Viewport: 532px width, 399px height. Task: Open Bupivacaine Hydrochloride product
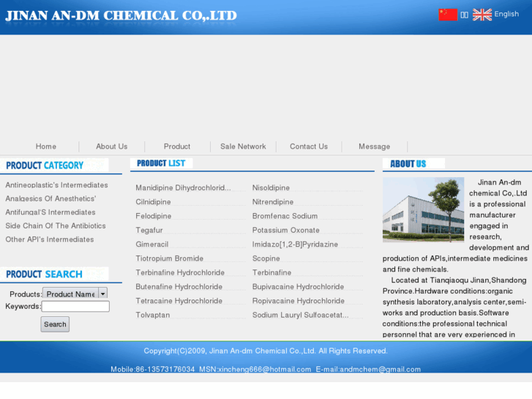point(298,287)
